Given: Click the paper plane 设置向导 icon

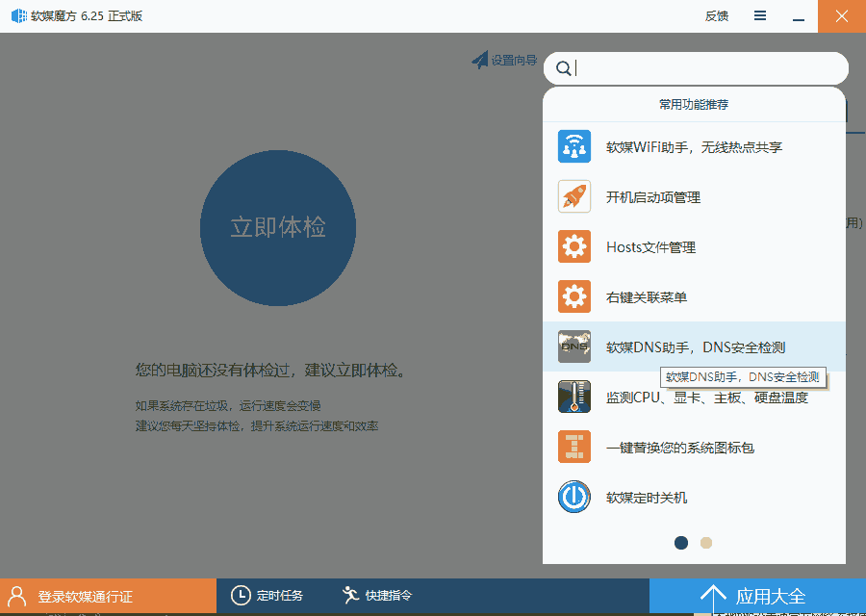Looking at the screenshot, I should point(479,60).
